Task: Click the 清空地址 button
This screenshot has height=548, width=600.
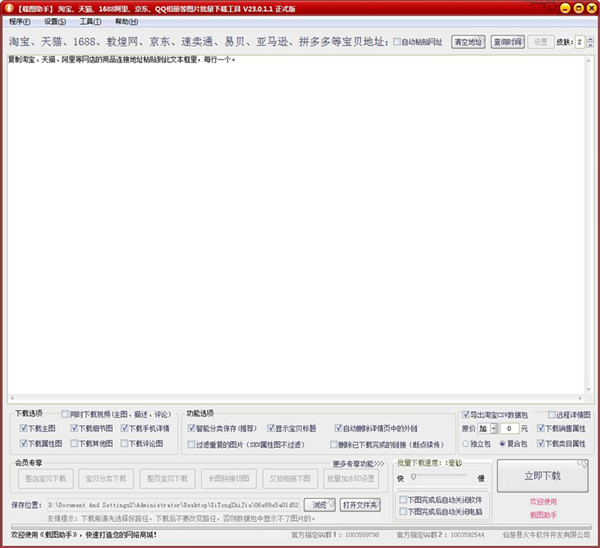Action: (467, 42)
